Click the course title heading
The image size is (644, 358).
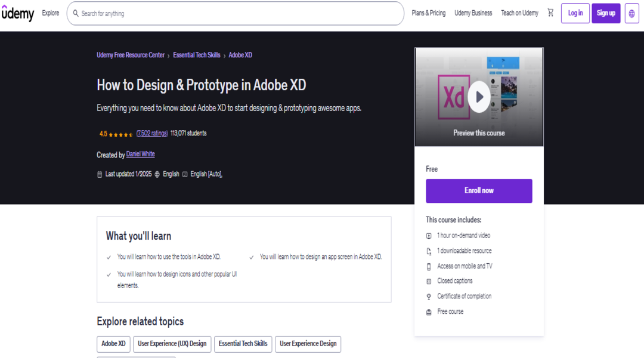[202, 85]
